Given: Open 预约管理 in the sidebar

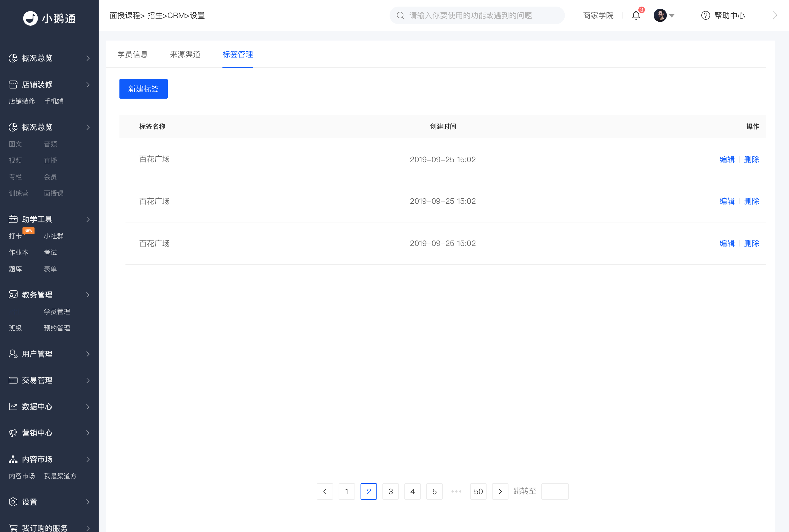Looking at the screenshot, I should click(57, 328).
